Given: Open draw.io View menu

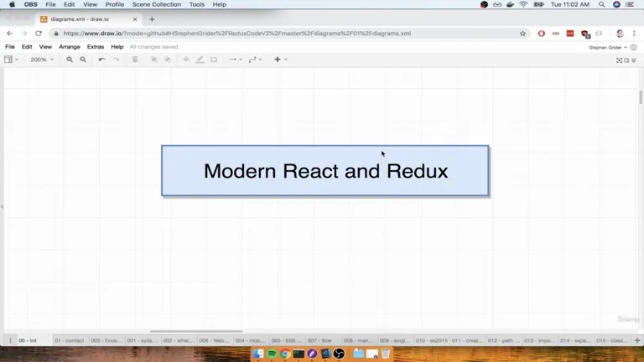Looking at the screenshot, I should (x=45, y=47).
